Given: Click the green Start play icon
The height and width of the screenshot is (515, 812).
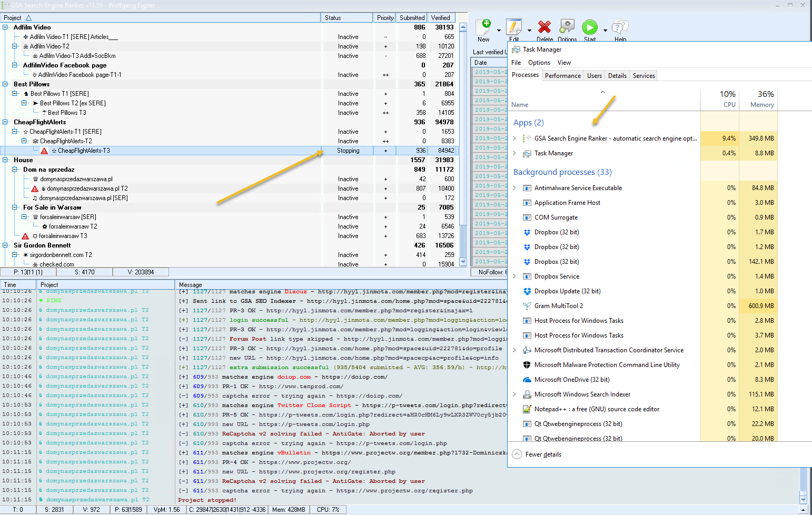Looking at the screenshot, I should (x=590, y=27).
